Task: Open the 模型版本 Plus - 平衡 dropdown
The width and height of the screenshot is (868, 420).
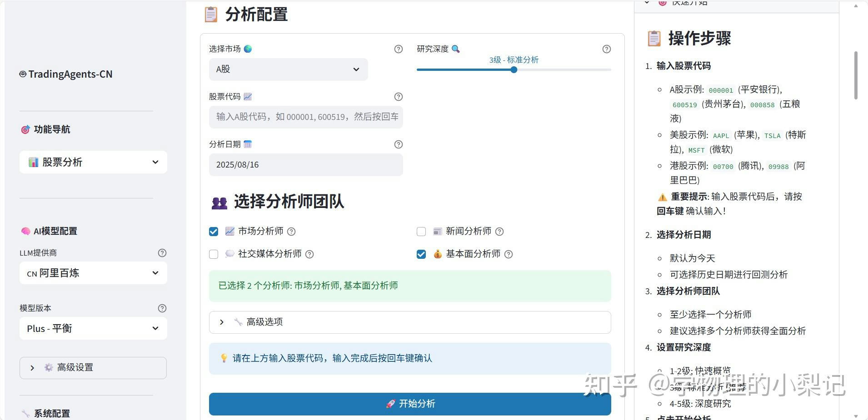Action: [x=93, y=328]
